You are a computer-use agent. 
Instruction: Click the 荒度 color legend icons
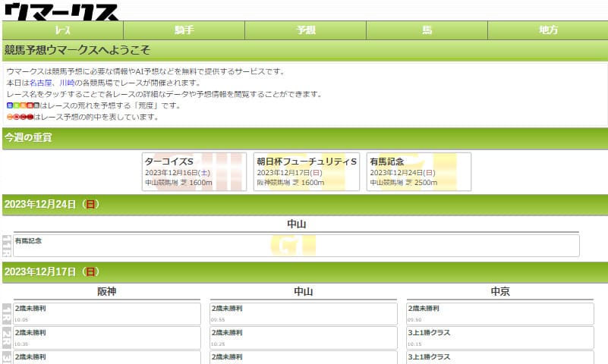pos(23,105)
